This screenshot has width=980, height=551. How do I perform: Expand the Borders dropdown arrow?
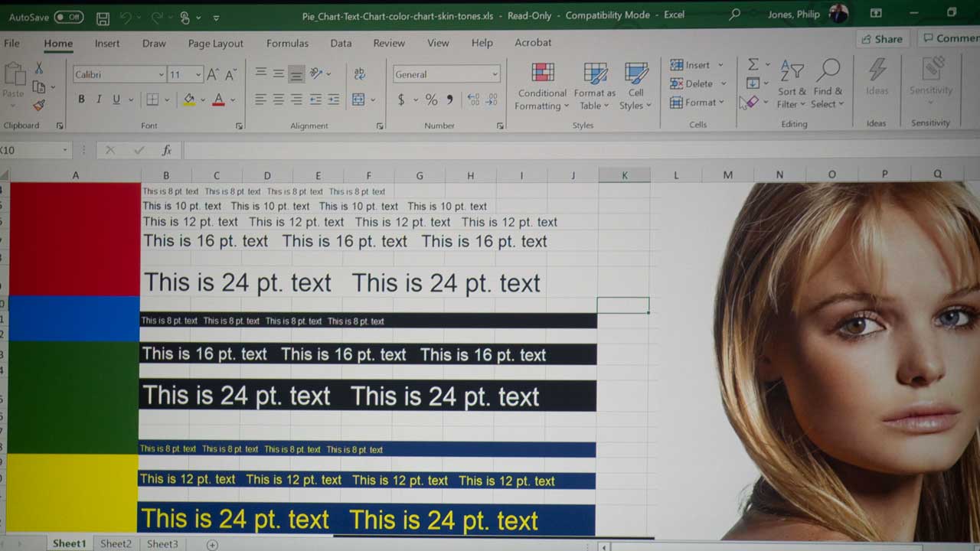click(167, 100)
